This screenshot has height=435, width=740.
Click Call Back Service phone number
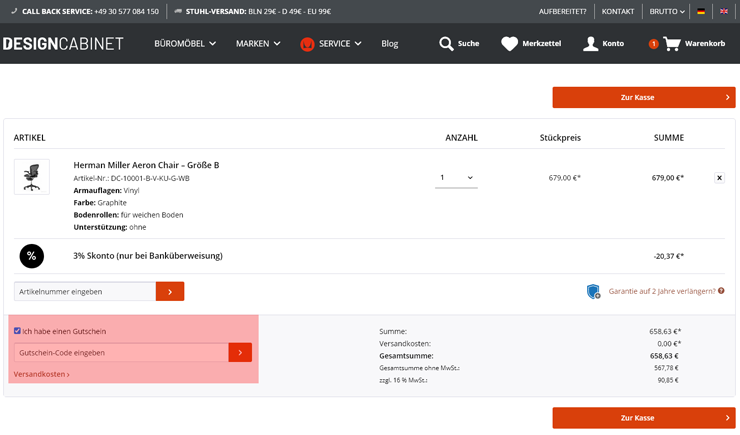click(x=126, y=11)
